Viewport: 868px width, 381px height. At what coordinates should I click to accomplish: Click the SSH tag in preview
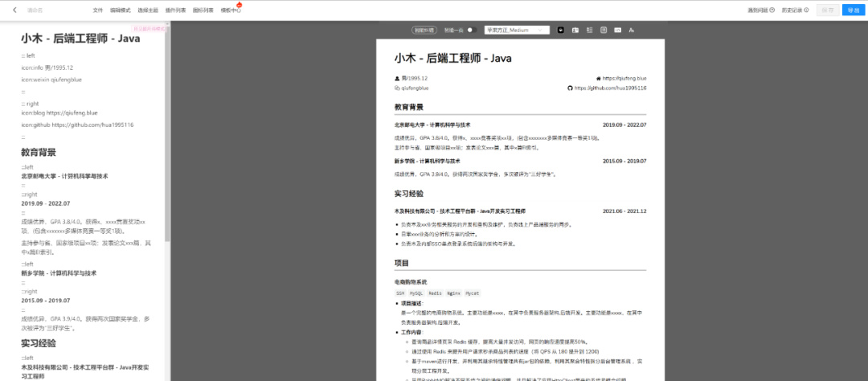tap(400, 293)
